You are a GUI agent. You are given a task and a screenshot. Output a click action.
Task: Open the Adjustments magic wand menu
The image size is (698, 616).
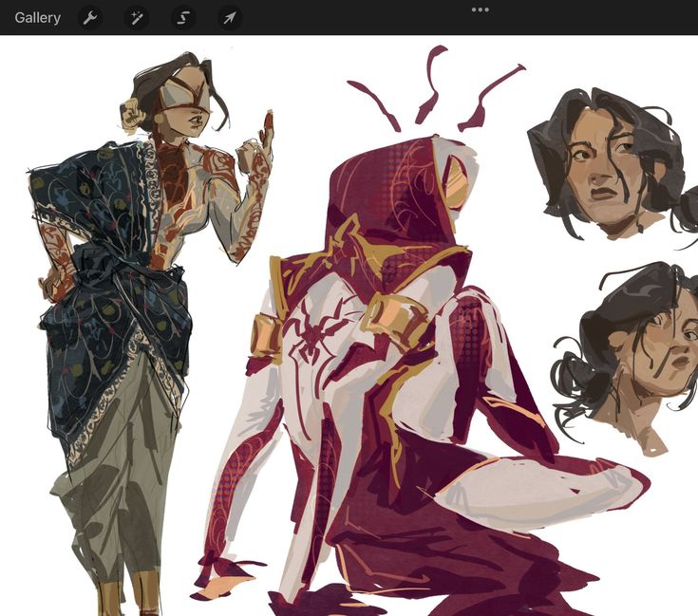click(x=137, y=18)
